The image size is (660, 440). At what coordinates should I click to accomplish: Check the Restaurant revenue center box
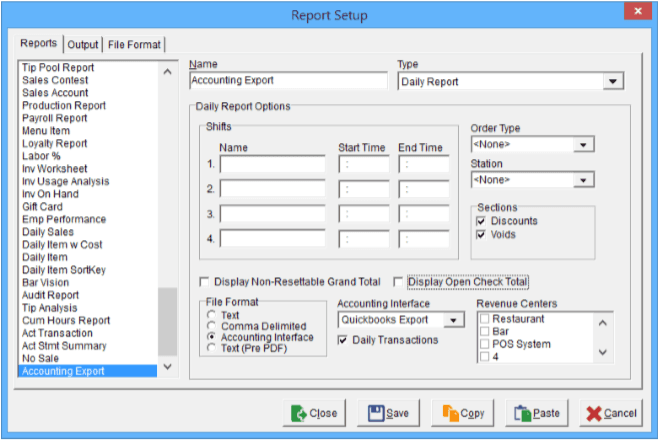coord(485,320)
